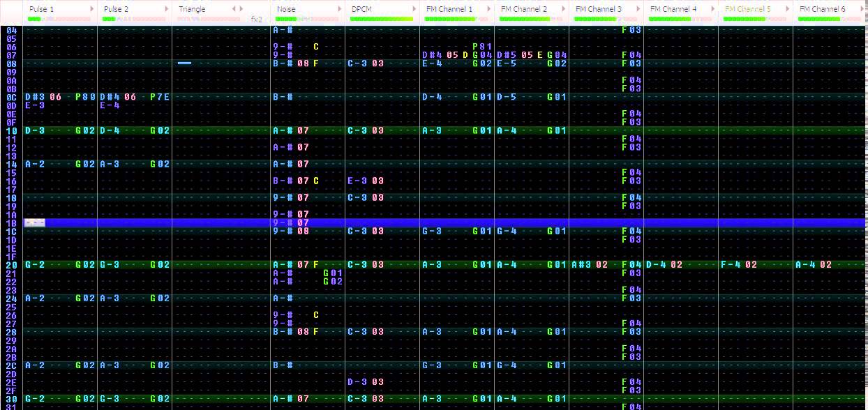Screen dimensions: 868x410
Task: Toggle the FM Channel 6 header
Action: [823, 9]
